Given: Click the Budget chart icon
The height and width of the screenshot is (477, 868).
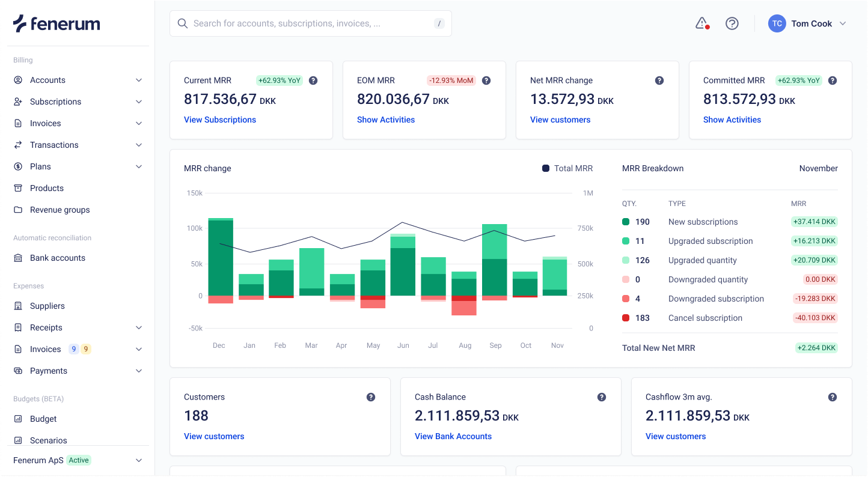Looking at the screenshot, I should pyautogui.click(x=18, y=419).
